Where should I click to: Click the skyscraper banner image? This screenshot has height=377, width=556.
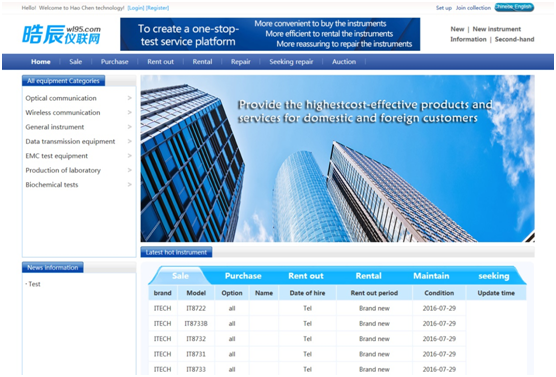click(338, 159)
